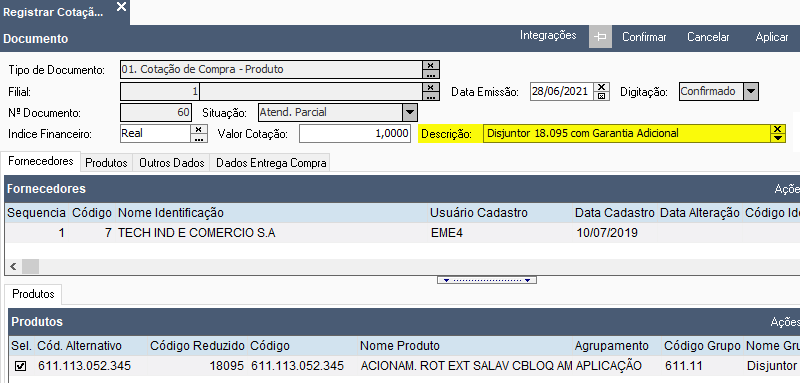Clear the Descrição field with X
This screenshot has height=383, width=800.
click(777, 129)
